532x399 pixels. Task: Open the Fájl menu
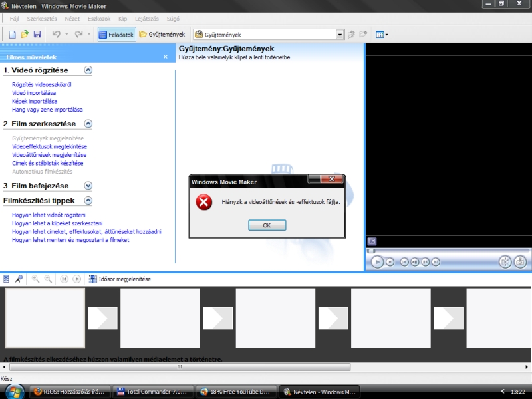point(14,19)
